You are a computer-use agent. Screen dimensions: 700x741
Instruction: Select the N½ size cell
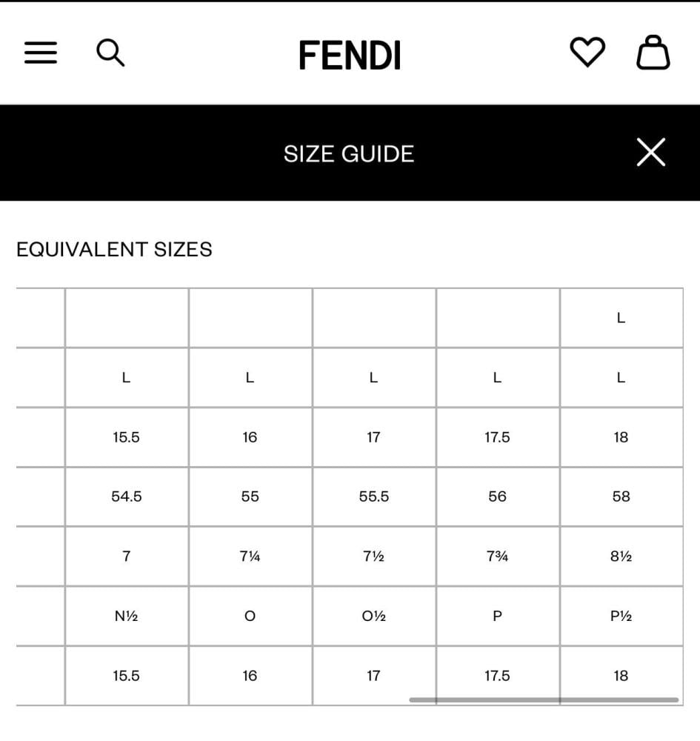click(127, 616)
